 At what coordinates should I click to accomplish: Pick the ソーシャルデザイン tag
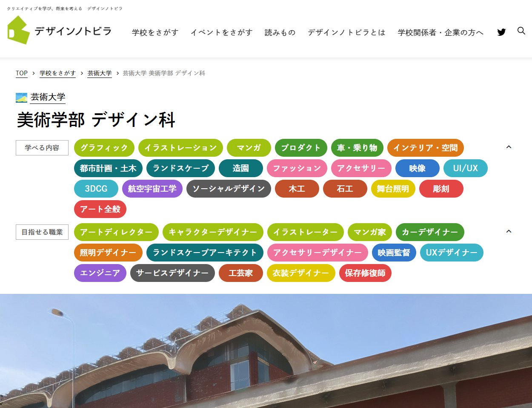click(x=229, y=189)
